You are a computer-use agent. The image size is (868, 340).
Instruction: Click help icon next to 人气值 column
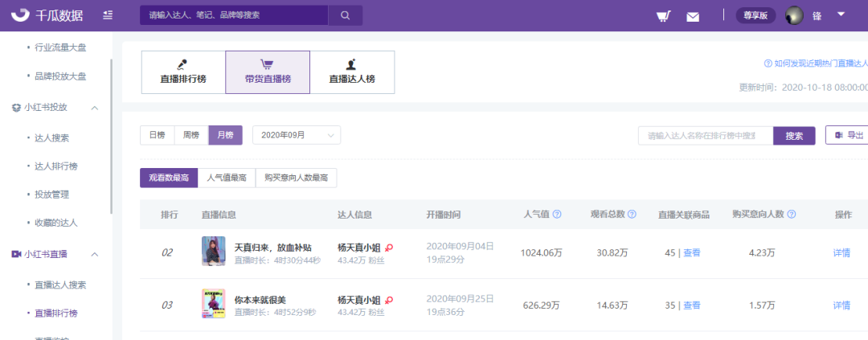tap(557, 215)
